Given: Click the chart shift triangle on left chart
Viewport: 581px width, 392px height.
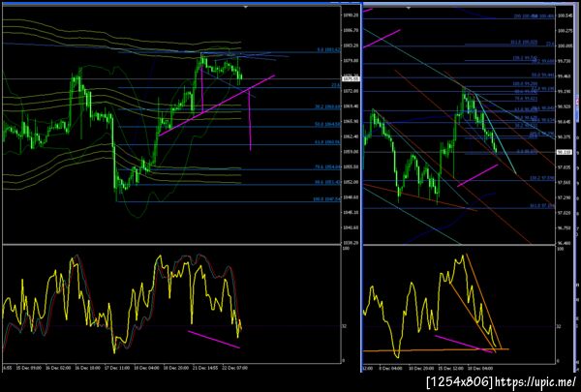Looking at the screenshot, I should [246, 7].
